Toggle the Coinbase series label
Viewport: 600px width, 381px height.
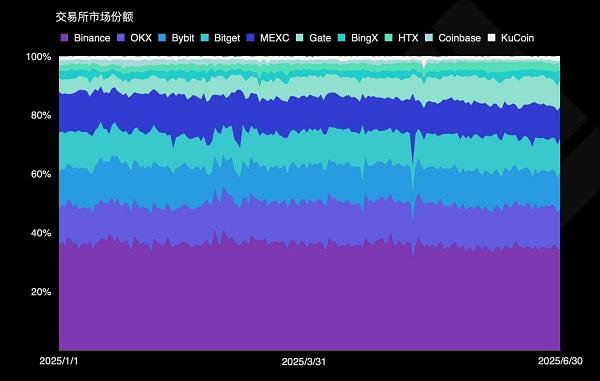pos(460,38)
